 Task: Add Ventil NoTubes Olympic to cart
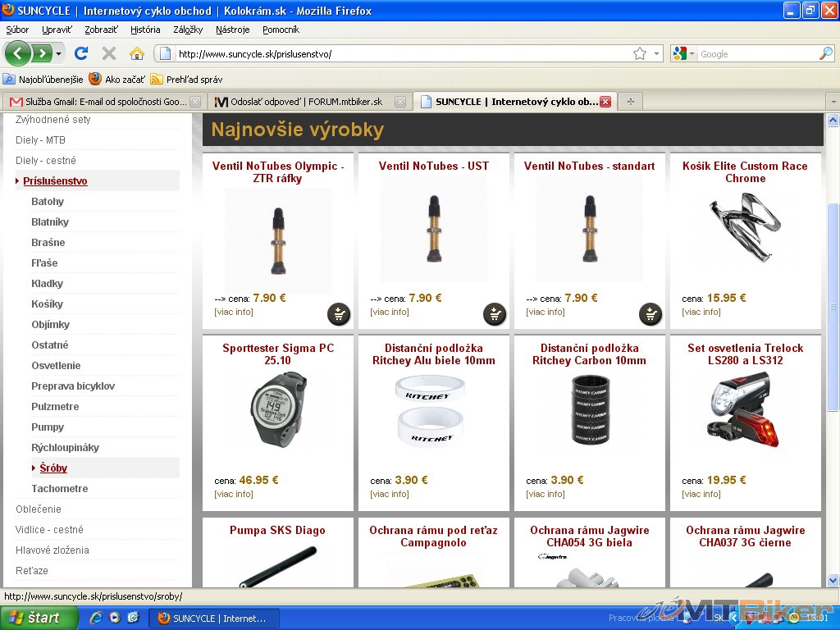338,313
